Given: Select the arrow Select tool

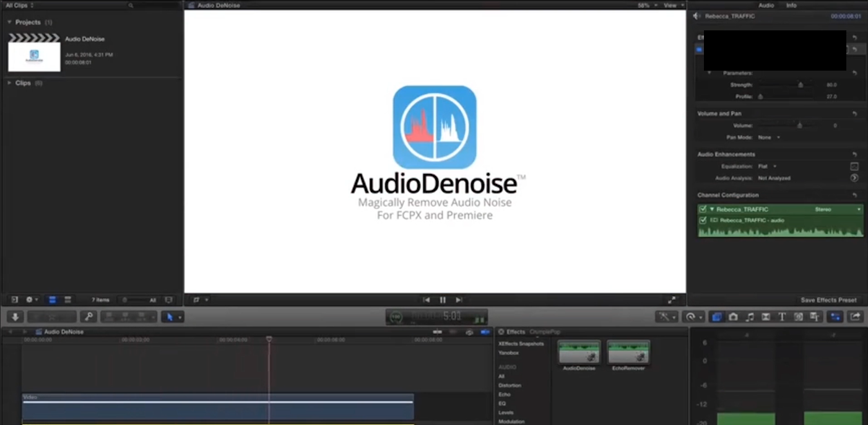Looking at the screenshot, I should pyautogui.click(x=170, y=317).
